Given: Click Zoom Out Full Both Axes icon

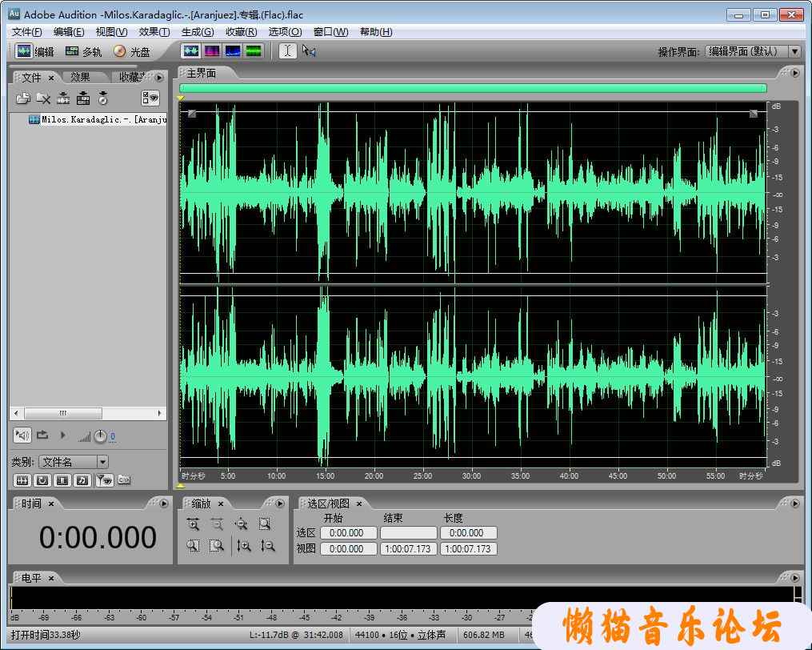Looking at the screenshot, I should 241,524.
